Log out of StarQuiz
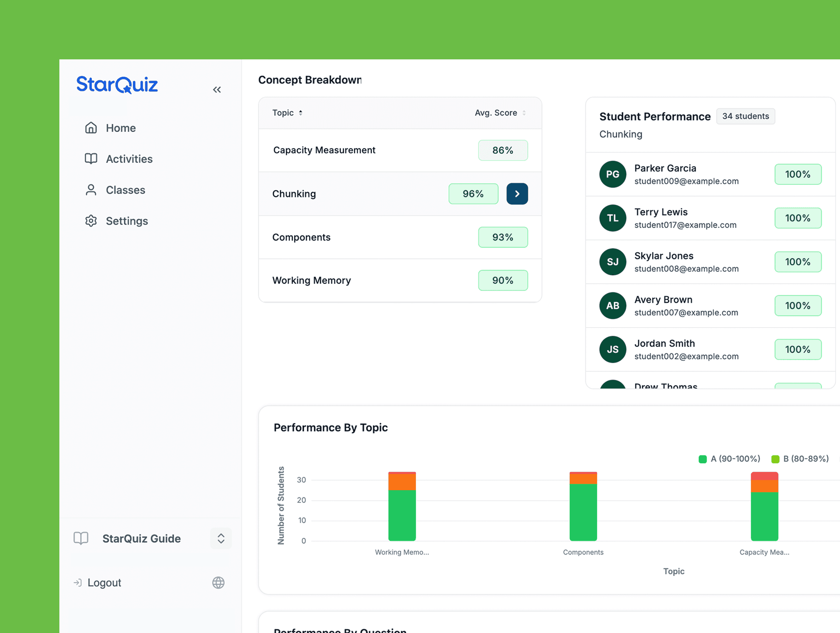 (x=104, y=582)
